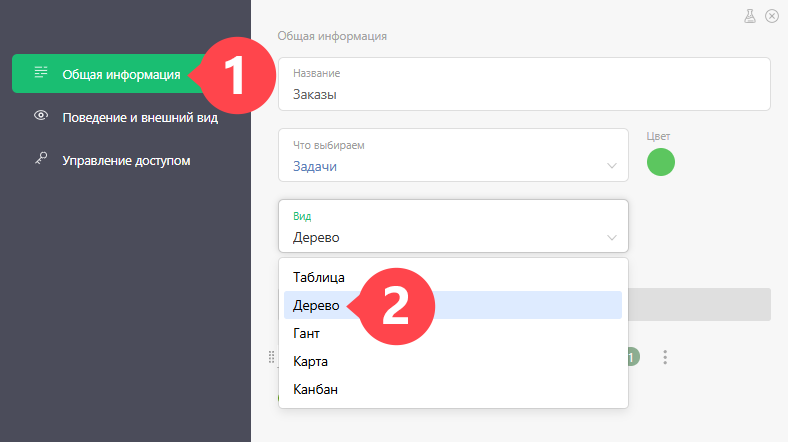This screenshot has width=788, height=442.
Task: Open the Общая информация tab
Action: point(121,74)
